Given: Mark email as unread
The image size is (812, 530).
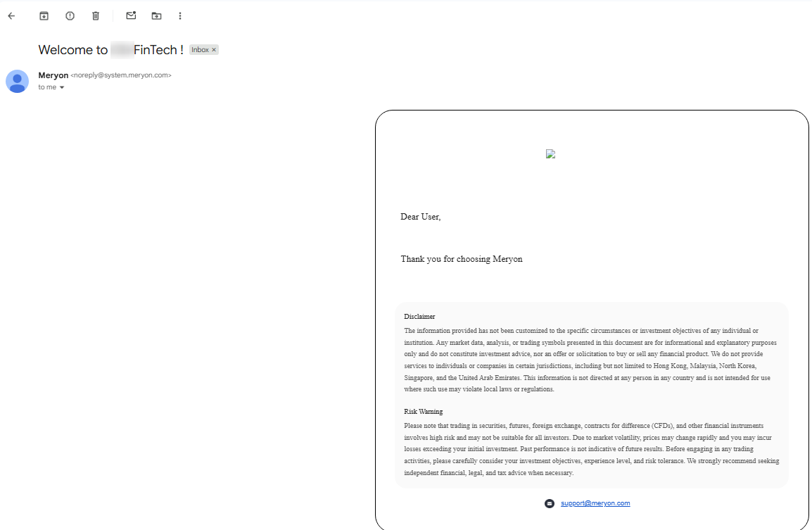Looking at the screenshot, I should pos(131,15).
